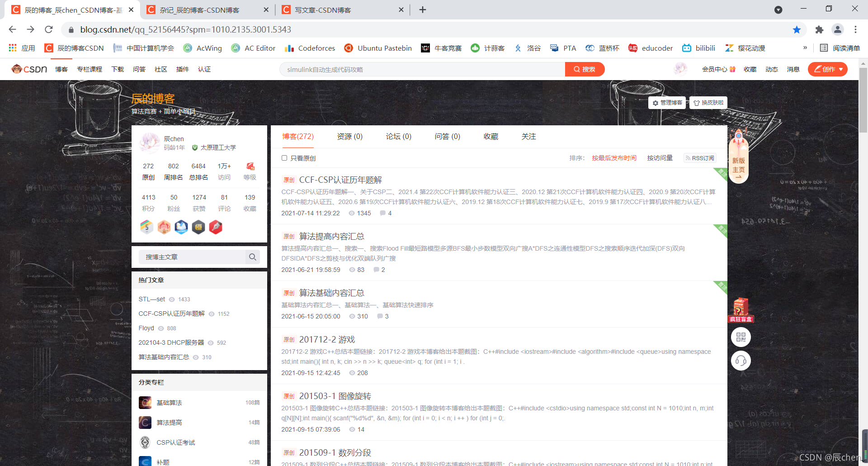Click the customer service headset icon
The width and height of the screenshot is (868, 466).
coord(741,361)
